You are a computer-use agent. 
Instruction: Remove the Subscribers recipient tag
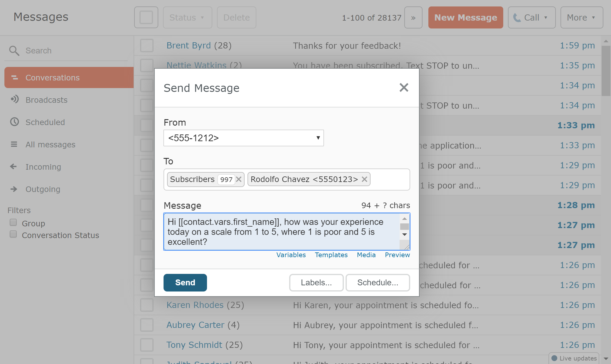pos(239,179)
